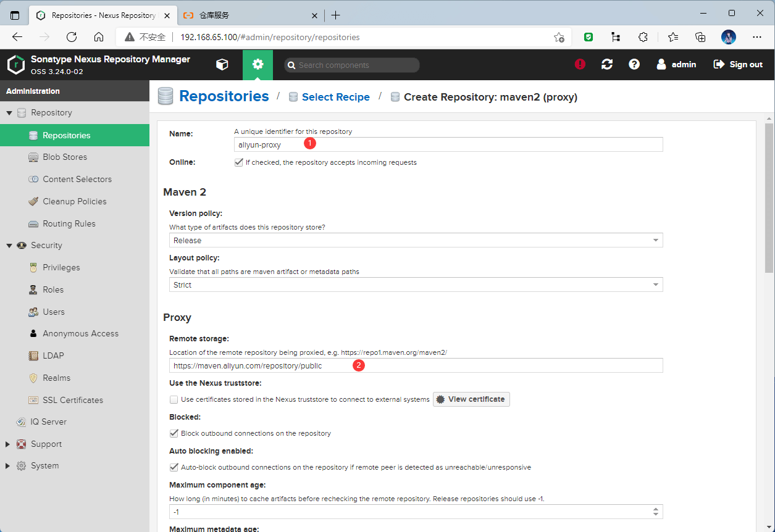This screenshot has width=775, height=532.
Task: Click the Remote storage URL field
Action: click(x=416, y=365)
